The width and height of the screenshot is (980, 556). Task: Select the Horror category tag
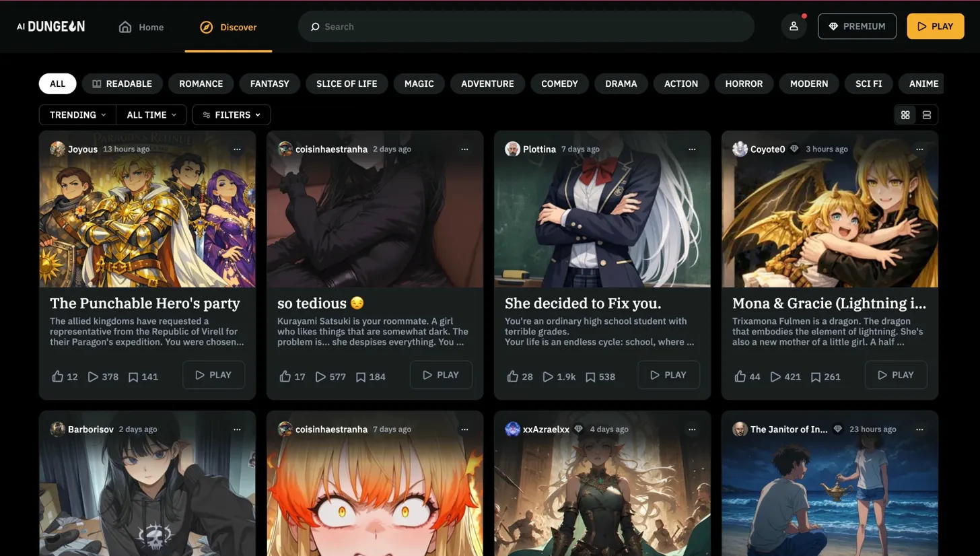[744, 83]
